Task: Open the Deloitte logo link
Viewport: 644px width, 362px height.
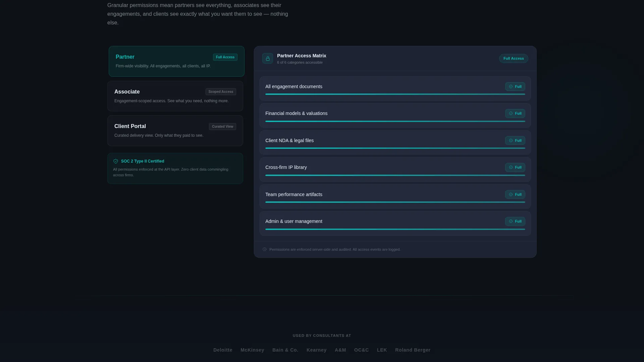Action: [223, 350]
